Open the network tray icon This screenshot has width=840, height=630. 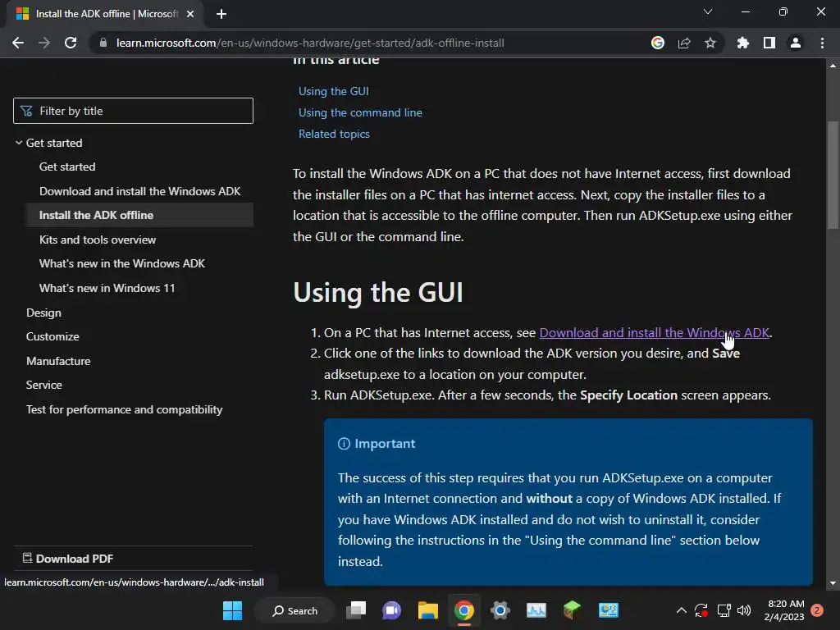pos(724,610)
